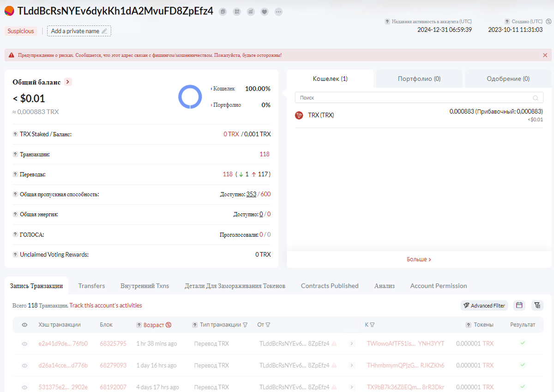Click the 'Возраст' column header

click(x=154, y=325)
